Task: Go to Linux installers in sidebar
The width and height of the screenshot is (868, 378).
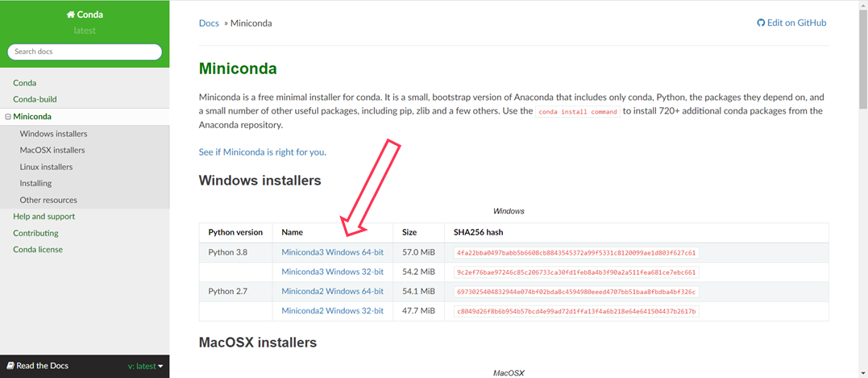Action: click(46, 167)
